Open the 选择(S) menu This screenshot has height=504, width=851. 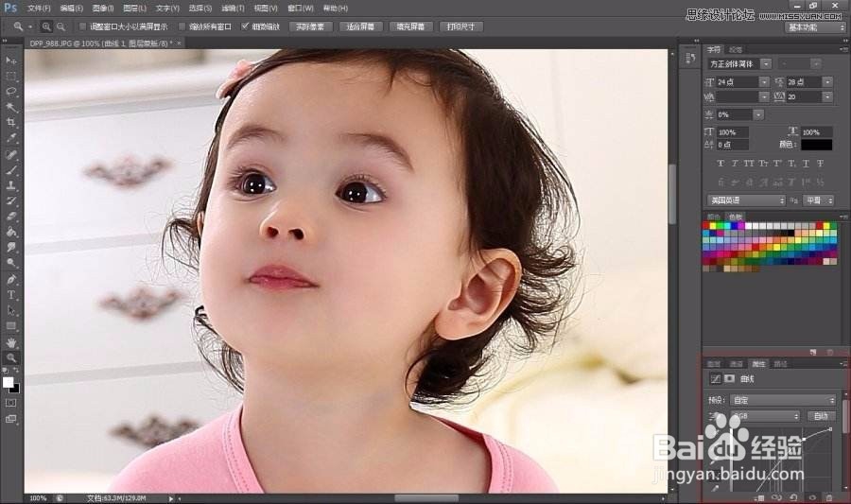pos(200,9)
